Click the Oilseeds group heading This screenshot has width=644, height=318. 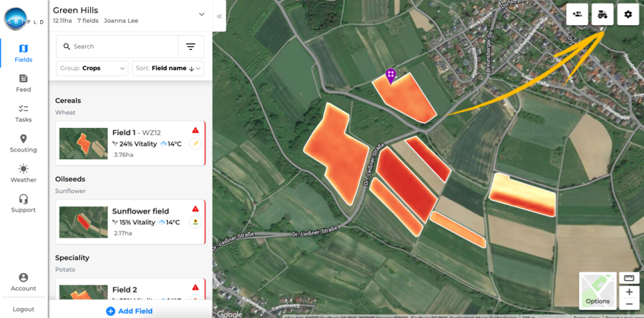click(x=70, y=179)
